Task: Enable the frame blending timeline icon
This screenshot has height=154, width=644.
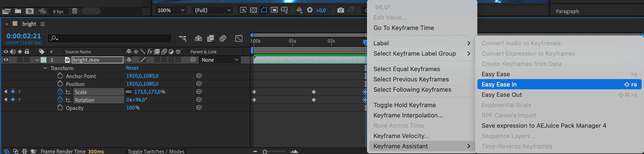Action: (211, 38)
